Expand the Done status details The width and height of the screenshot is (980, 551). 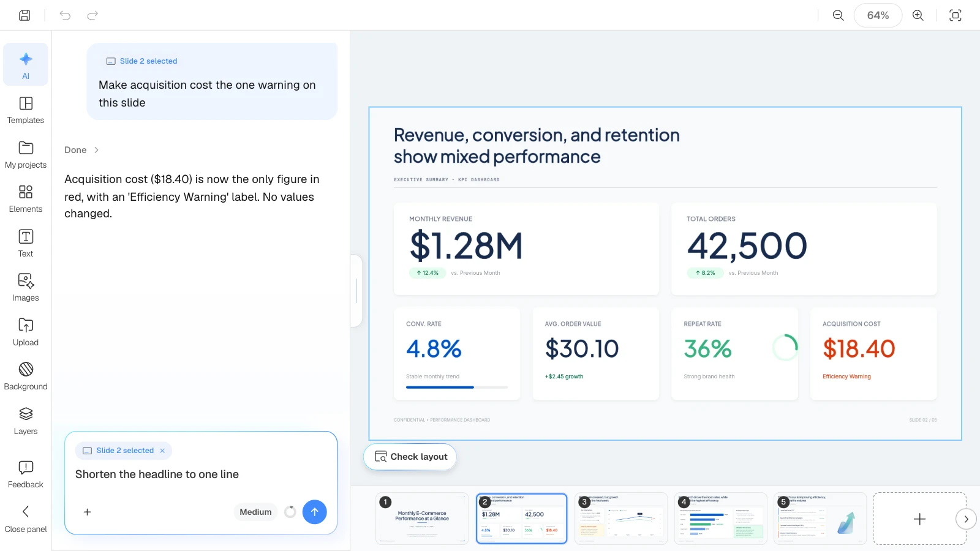pos(81,150)
